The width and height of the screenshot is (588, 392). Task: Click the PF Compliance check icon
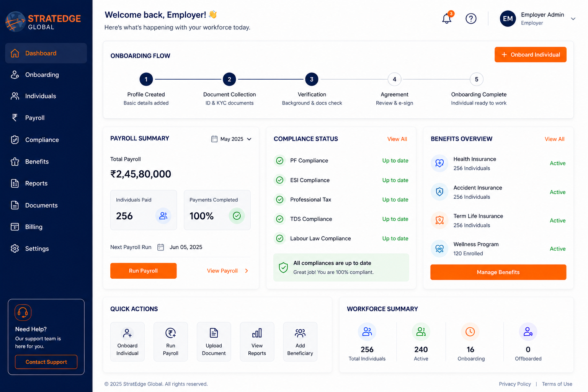pos(280,161)
